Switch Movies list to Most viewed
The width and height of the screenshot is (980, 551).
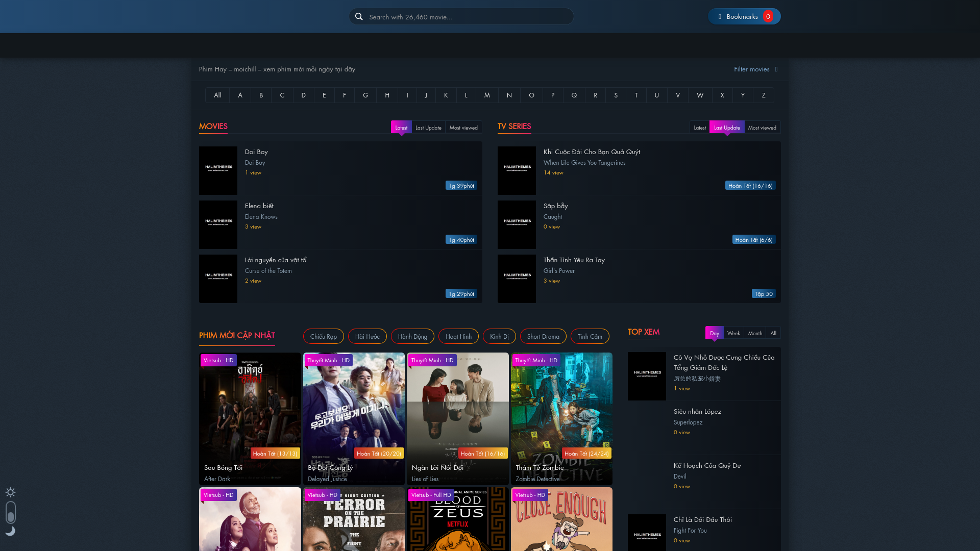point(463,128)
